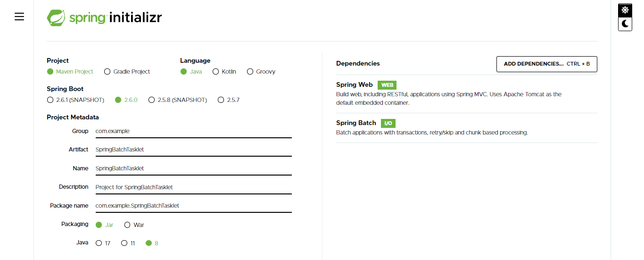Focus the Package name input field
Image resolution: width=644 pixels, height=260 pixels.
(193, 206)
